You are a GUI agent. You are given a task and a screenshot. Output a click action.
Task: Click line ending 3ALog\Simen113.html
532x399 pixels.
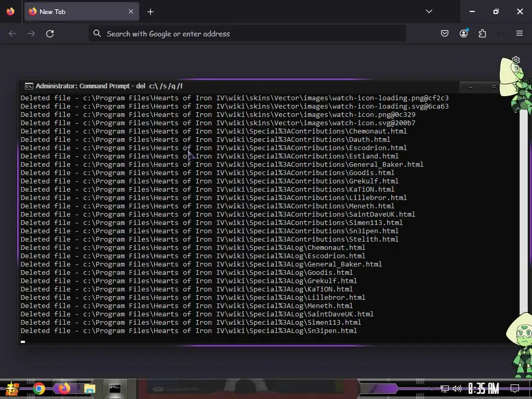point(191,322)
